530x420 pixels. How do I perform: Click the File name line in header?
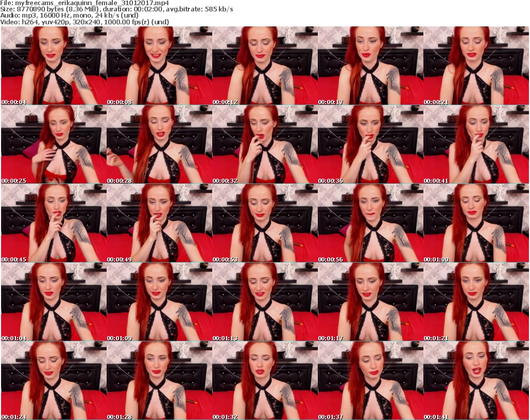85,3
